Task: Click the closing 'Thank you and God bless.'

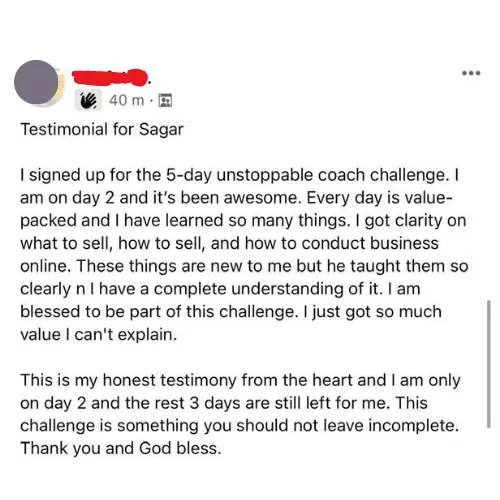Action: [121, 448]
